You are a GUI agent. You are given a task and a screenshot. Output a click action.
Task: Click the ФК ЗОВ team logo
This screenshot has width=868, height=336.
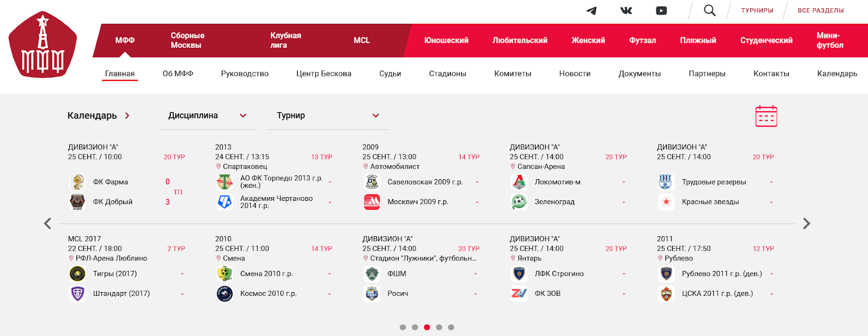[519, 294]
